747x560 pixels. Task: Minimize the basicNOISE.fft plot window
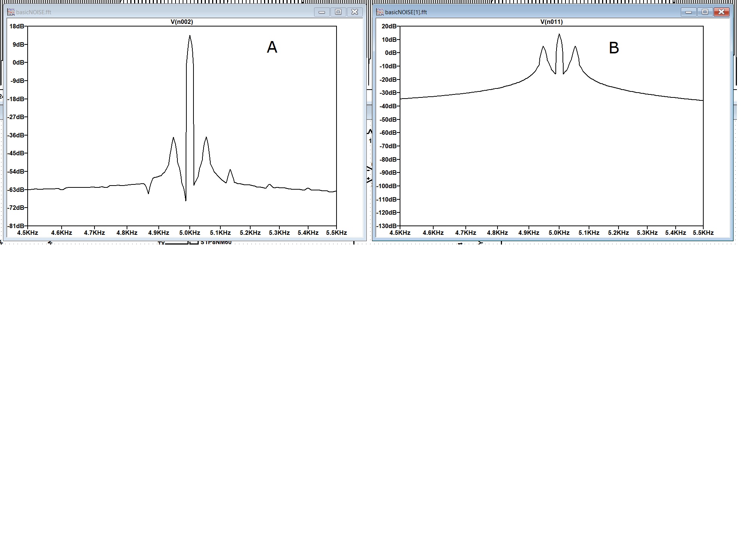point(322,12)
